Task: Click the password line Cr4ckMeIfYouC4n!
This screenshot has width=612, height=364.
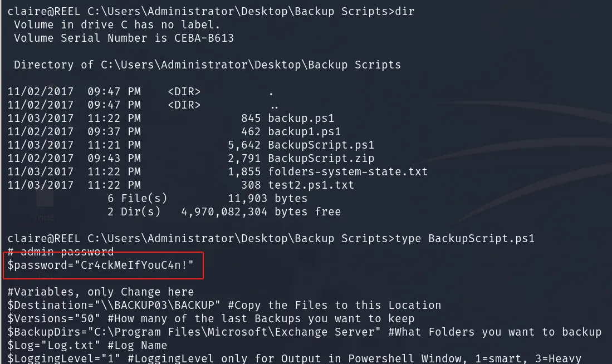Action: click(x=101, y=265)
